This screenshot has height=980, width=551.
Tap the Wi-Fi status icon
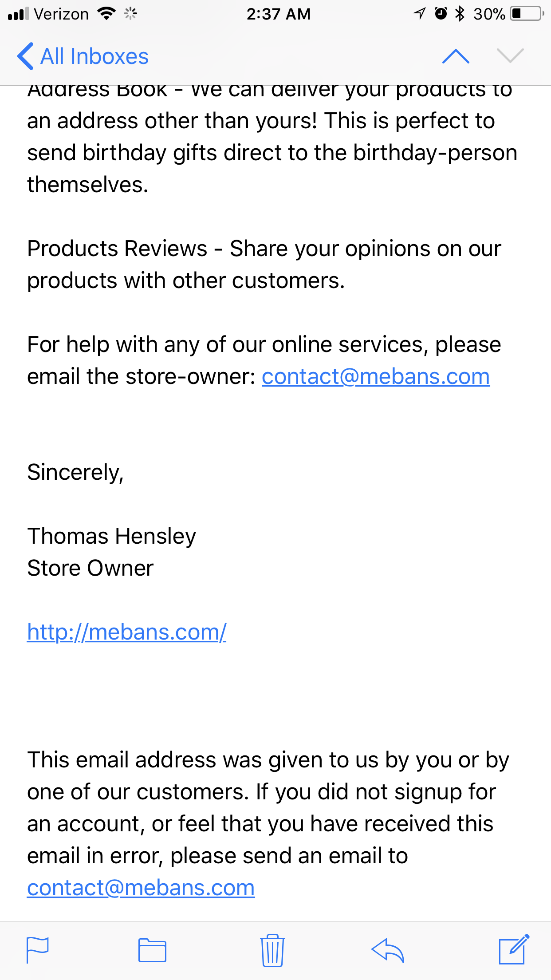(106, 14)
